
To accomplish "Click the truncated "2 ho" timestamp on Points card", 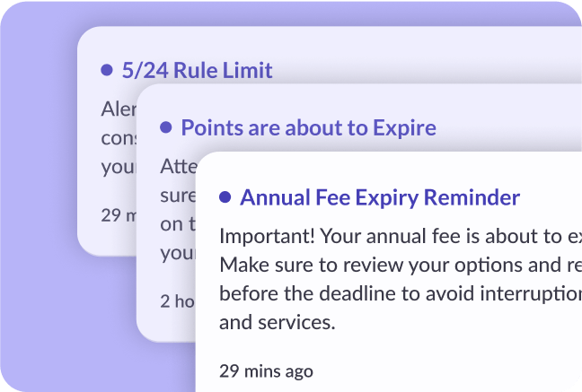I will (x=177, y=301).
